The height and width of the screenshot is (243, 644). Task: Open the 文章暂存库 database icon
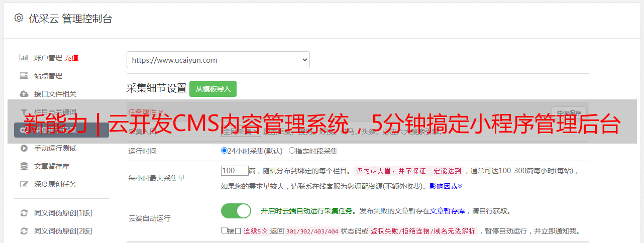pos(24,166)
